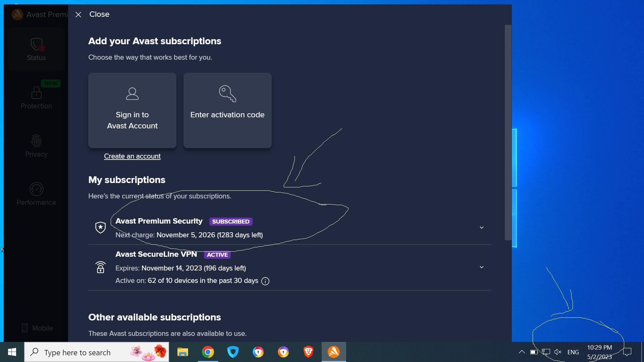644x362 pixels.
Task: Click the network icon in system tray
Action: 546,352
